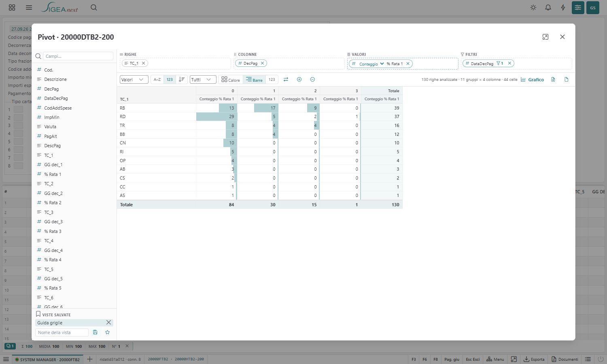Open the Menu item in the bottom bar

point(495,359)
